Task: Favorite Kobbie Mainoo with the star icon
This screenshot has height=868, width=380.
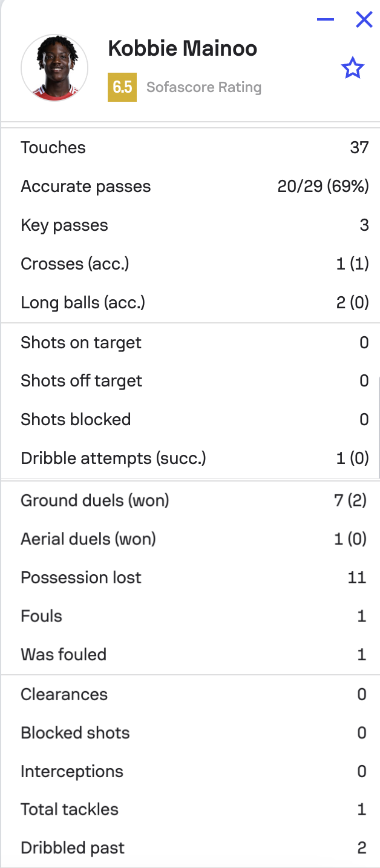Action: [x=352, y=68]
